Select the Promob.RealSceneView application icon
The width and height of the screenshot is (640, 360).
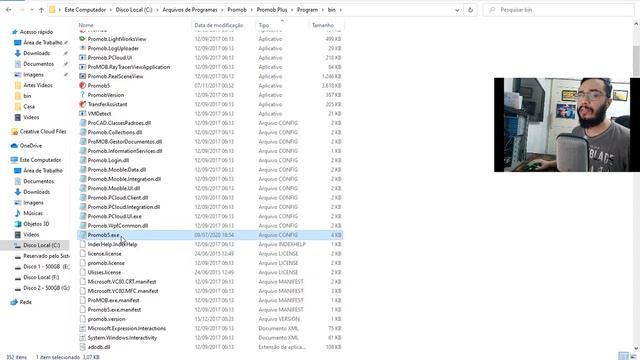tap(82, 76)
